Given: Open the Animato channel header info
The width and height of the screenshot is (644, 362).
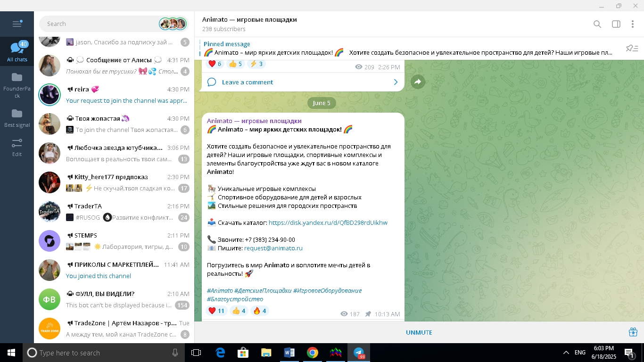Looking at the screenshot, I should pyautogui.click(x=249, y=24).
